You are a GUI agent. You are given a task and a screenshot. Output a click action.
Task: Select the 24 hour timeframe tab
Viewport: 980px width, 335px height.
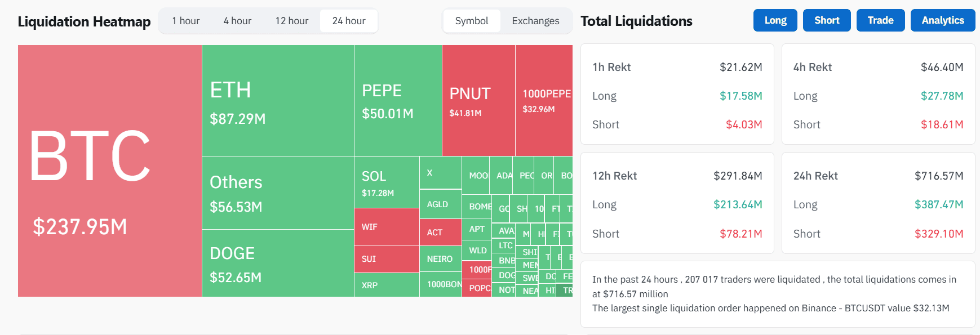tap(348, 21)
